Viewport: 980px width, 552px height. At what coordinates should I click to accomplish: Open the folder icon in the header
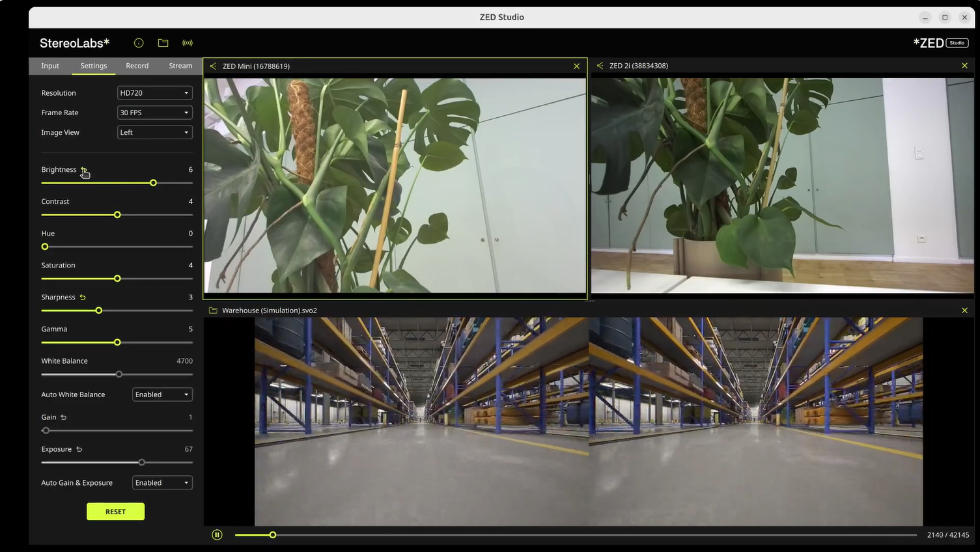[x=163, y=43]
